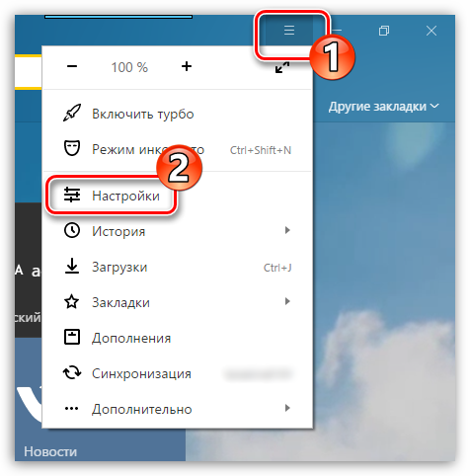
Task: Click the history clock icon
Action: pyautogui.click(x=72, y=230)
